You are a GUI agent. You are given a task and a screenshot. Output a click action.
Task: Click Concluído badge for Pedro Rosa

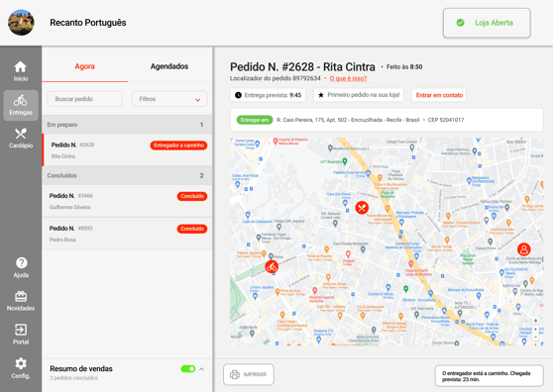click(192, 229)
